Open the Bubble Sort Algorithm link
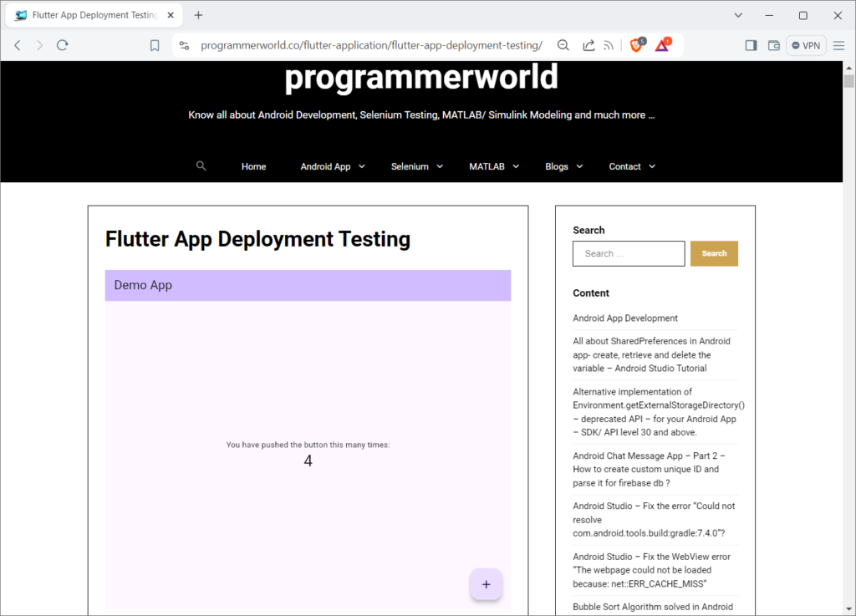The width and height of the screenshot is (856, 616). click(652, 607)
